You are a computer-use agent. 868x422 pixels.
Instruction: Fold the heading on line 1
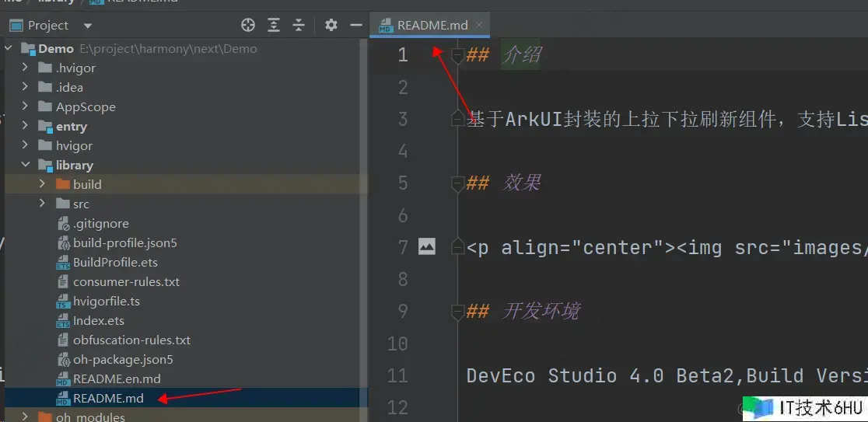pyautogui.click(x=457, y=55)
